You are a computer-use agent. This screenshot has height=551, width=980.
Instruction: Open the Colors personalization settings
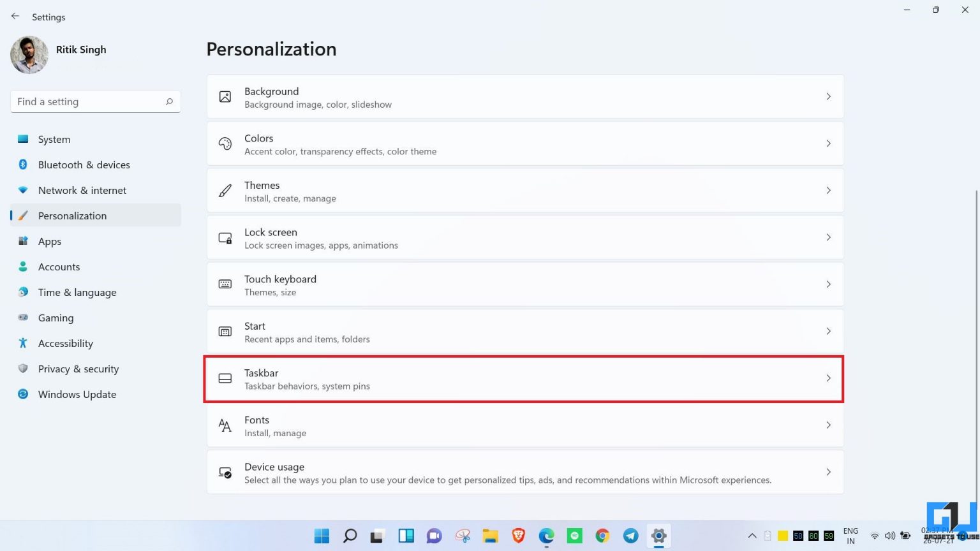point(525,143)
